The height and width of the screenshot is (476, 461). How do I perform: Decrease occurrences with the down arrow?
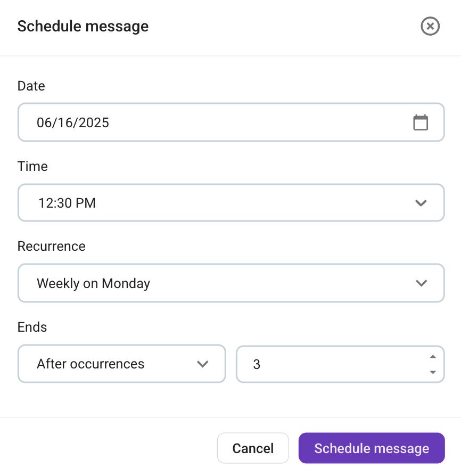click(x=433, y=372)
